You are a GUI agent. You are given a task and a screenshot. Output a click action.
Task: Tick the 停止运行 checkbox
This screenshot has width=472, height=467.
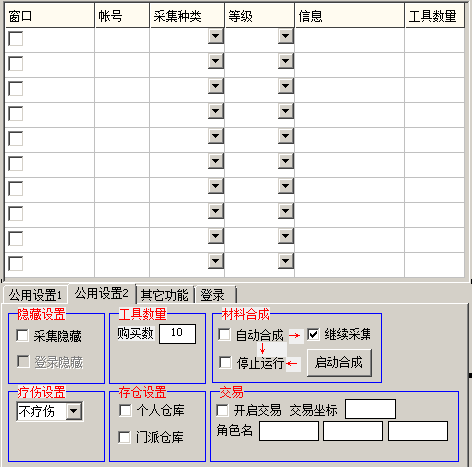pyautogui.click(x=225, y=362)
